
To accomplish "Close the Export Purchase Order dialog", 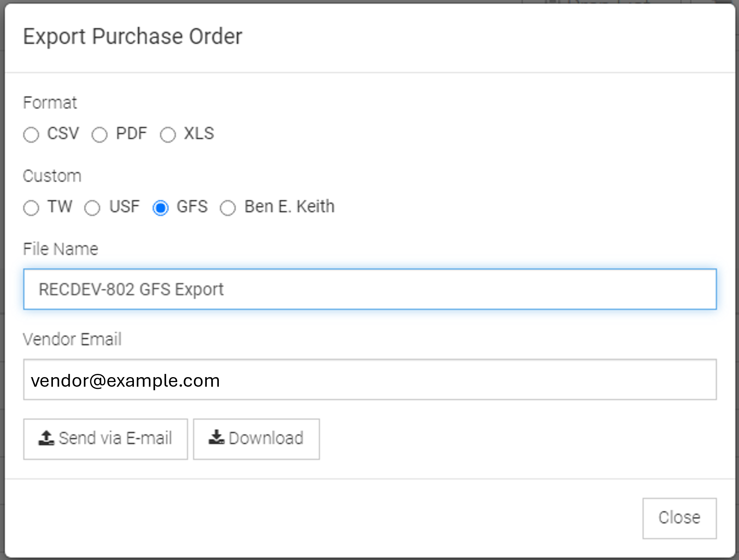I will pos(679,518).
